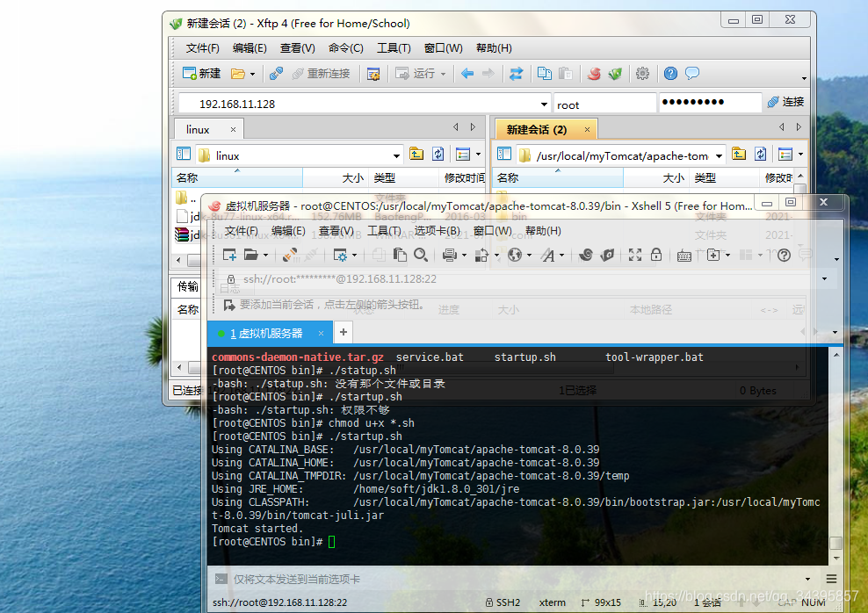The height and width of the screenshot is (613, 868).
Task: Click the Xshell New Session icon
Action: (229, 255)
